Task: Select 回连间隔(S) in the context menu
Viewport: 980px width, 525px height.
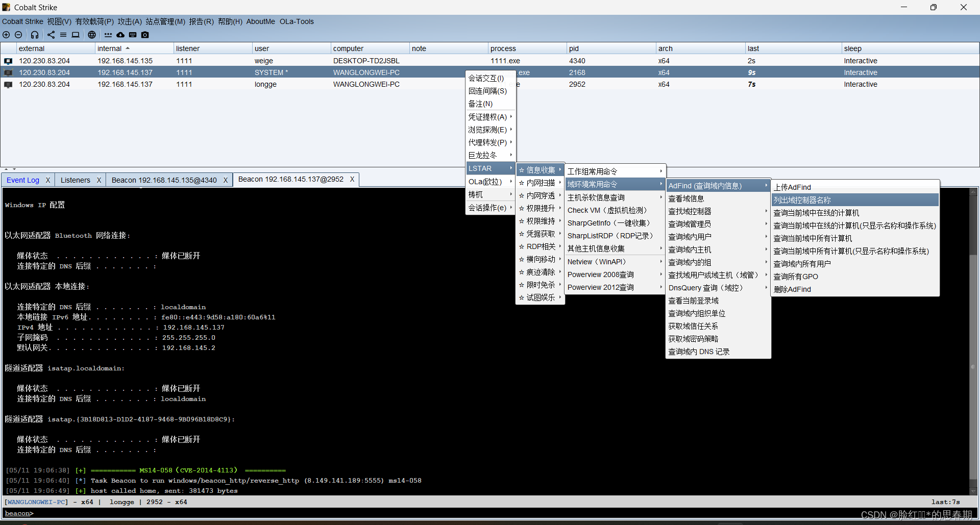Action: pos(491,91)
